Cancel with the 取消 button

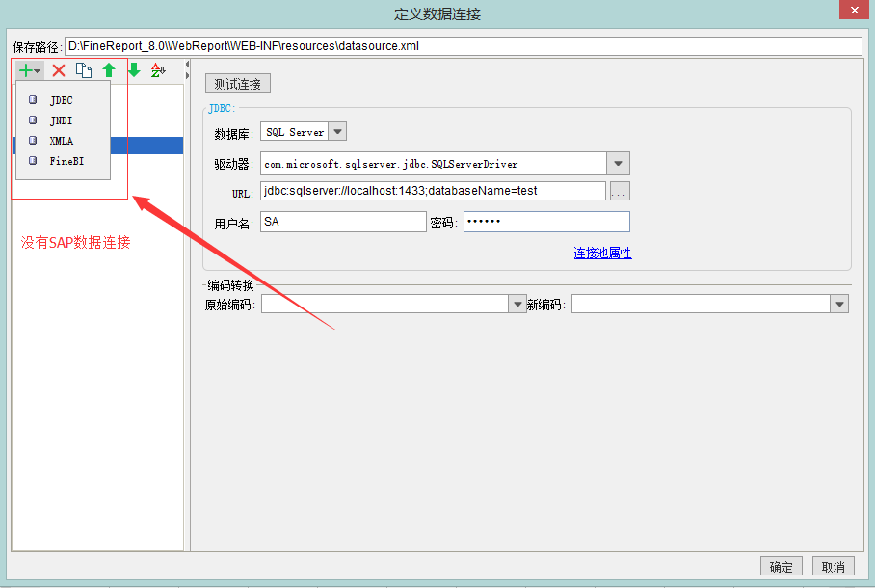tap(834, 566)
